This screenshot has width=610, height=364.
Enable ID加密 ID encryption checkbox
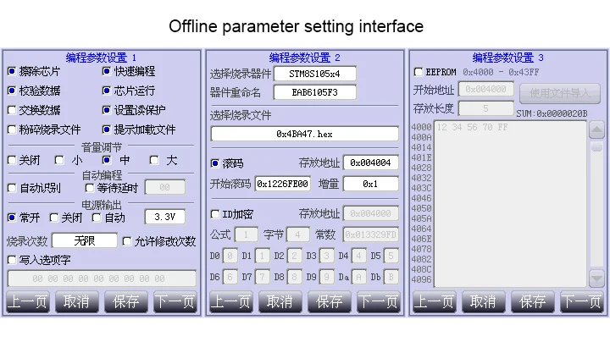tap(214, 214)
